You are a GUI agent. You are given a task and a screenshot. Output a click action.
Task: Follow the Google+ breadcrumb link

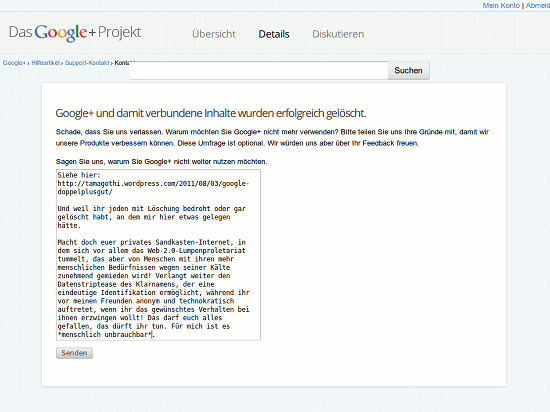pyautogui.click(x=14, y=63)
